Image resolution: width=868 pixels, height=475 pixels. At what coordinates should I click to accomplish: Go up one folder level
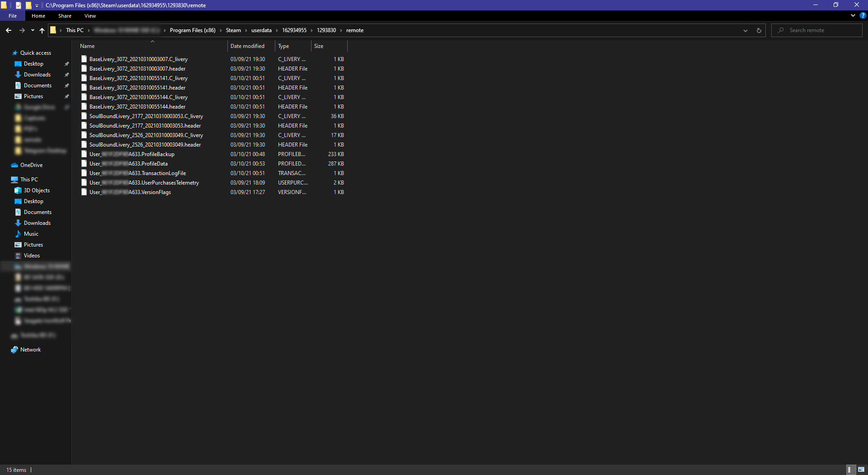point(42,30)
